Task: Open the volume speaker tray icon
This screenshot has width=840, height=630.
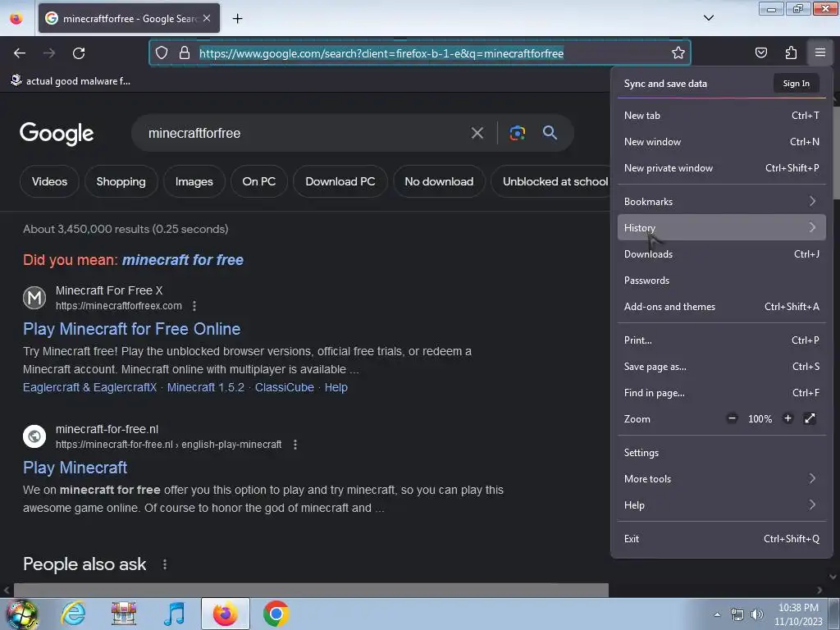Action: pyautogui.click(x=756, y=614)
